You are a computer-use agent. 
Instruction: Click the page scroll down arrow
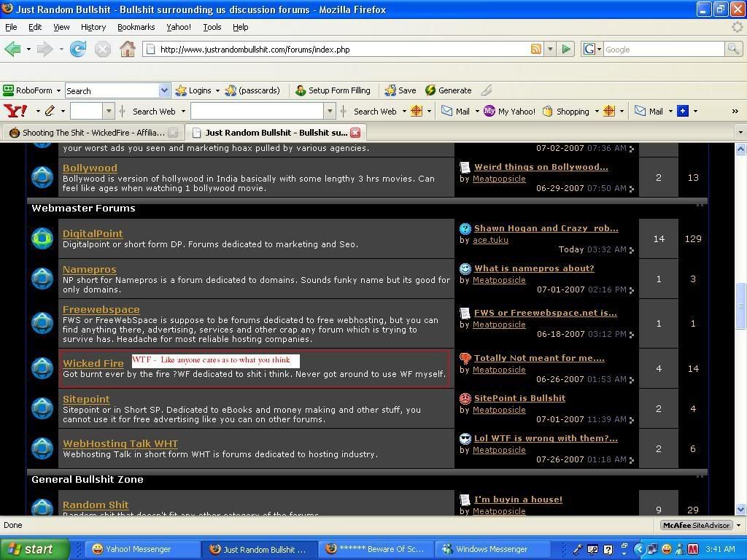point(741,509)
